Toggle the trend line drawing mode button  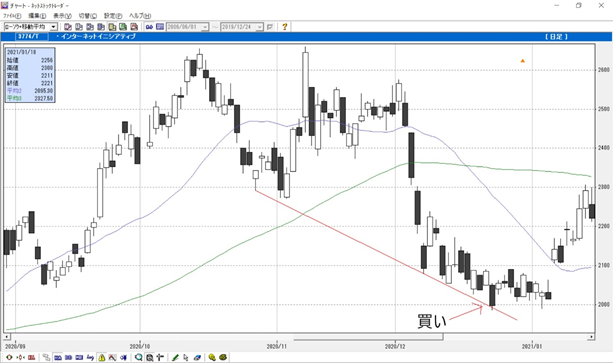pos(112,357)
